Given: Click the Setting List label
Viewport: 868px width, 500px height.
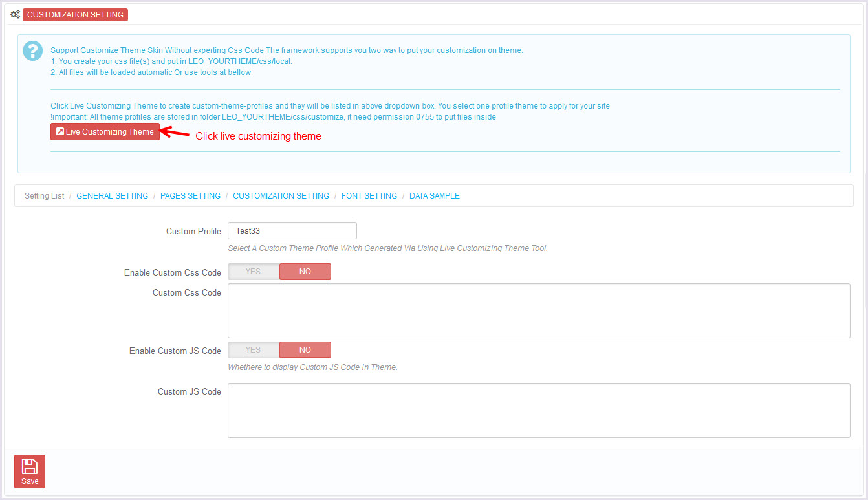Looking at the screenshot, I should 45,196.
